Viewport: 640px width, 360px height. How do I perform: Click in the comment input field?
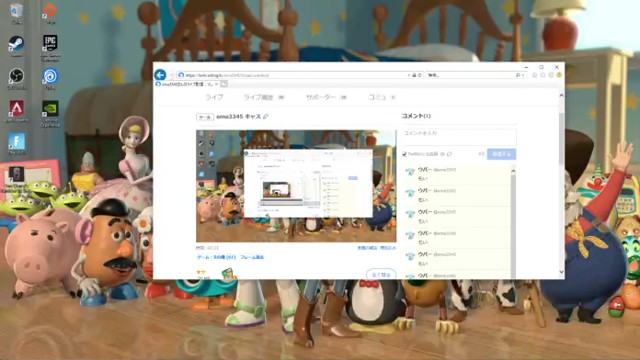(459, 137)
